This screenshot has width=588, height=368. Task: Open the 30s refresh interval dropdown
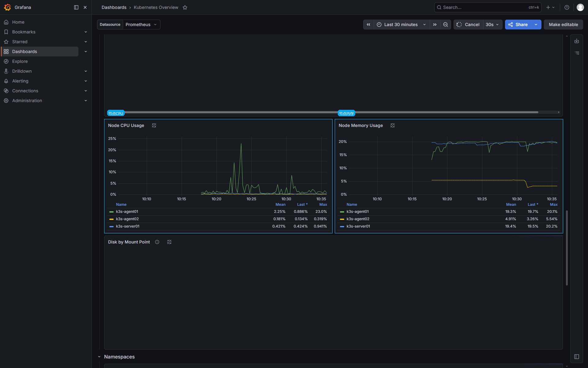click(492, 25)
